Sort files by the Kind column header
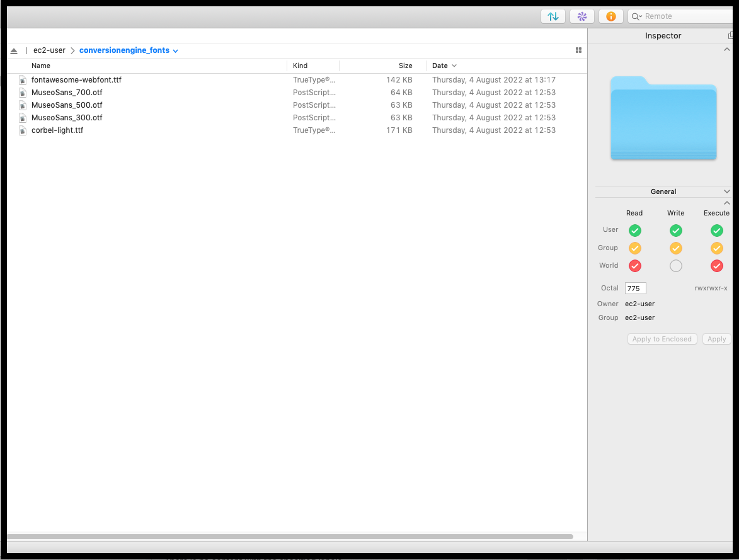This screenshot has height=560, width=739. tap(301, 66)
